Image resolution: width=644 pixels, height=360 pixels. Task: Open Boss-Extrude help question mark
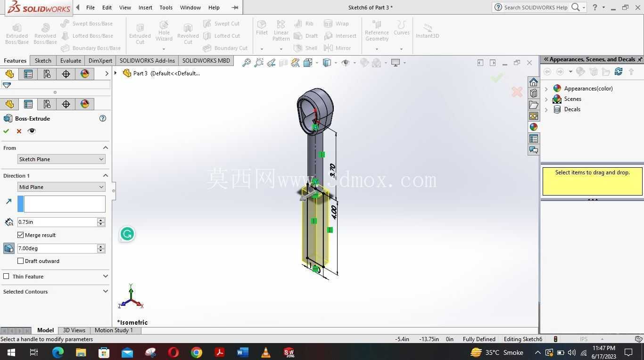(x=103, y=118)
